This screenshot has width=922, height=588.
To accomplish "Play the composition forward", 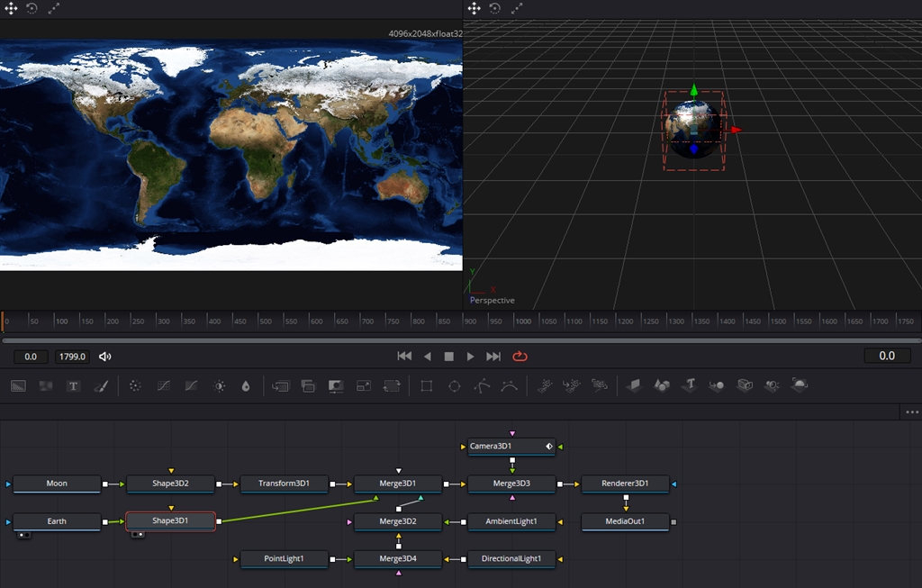I will (x=470, y=357).
